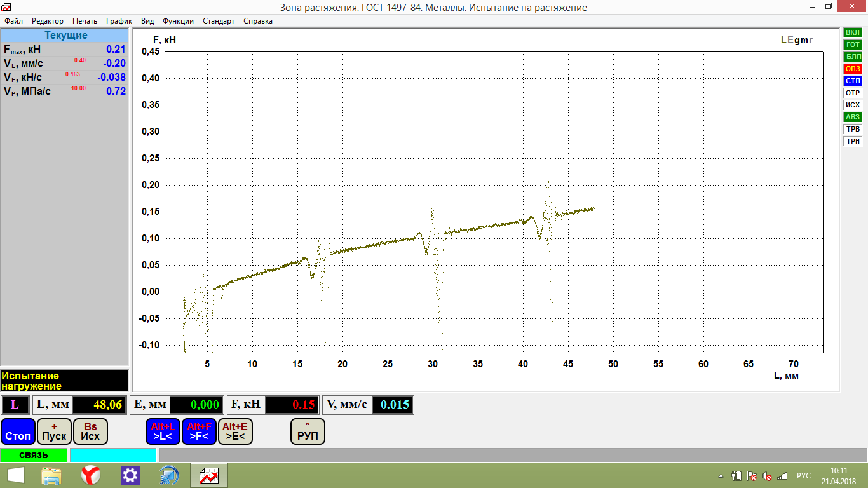Open the Редактор menu
The width and height of the screenshot is (868, 488).
click(48, 21)
